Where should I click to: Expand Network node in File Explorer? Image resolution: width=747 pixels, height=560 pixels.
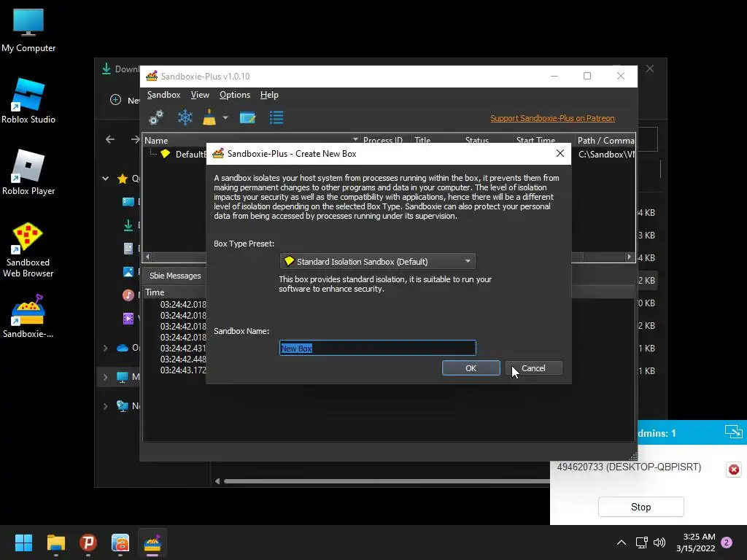[x=105, y=406]
